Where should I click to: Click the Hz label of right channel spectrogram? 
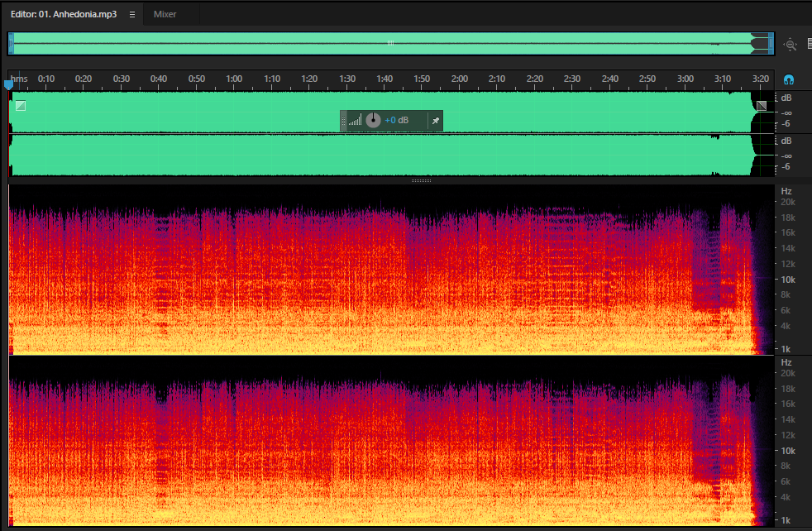click(786, 362)
